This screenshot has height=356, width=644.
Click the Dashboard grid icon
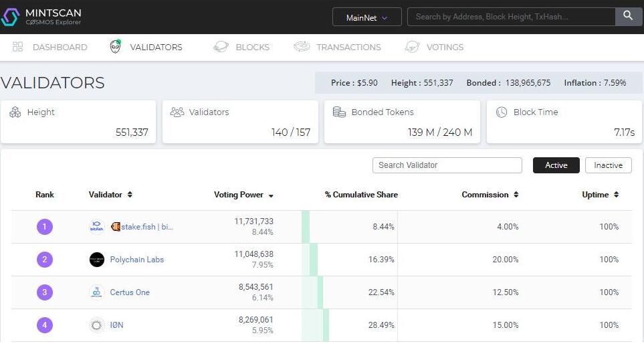(17, 47)
